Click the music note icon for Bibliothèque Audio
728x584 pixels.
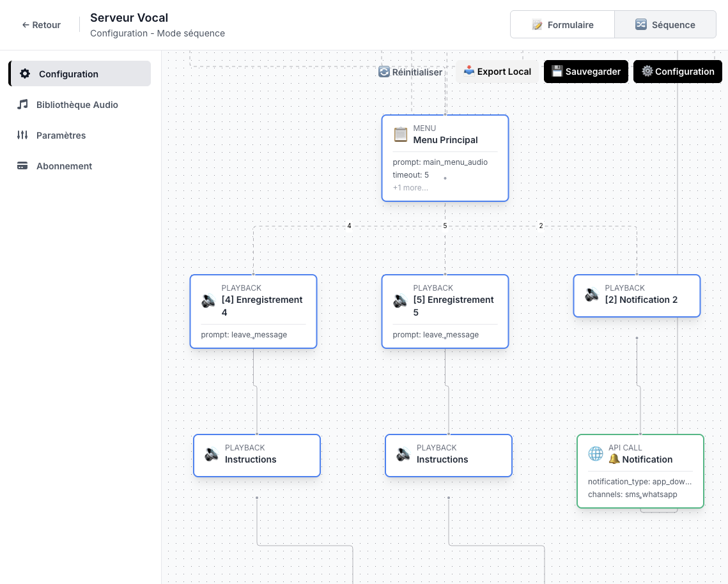(x=22, y=104)
